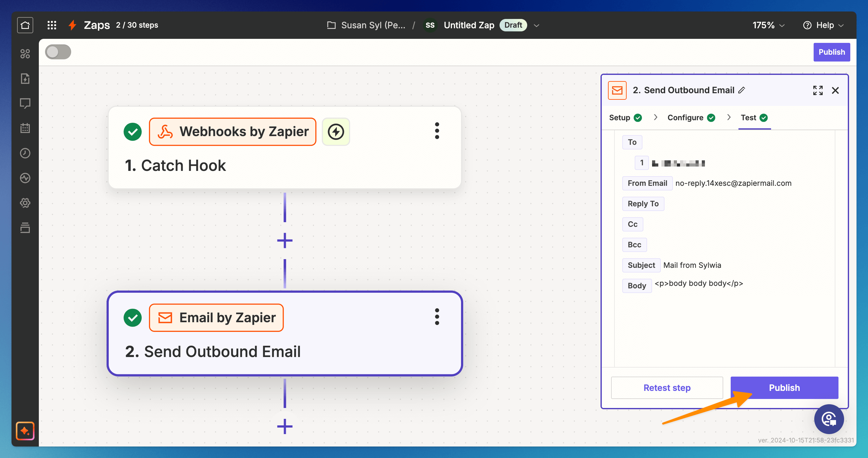Open the apps grid launcher icon
868x458 pixels.
(x=52, y=25)
